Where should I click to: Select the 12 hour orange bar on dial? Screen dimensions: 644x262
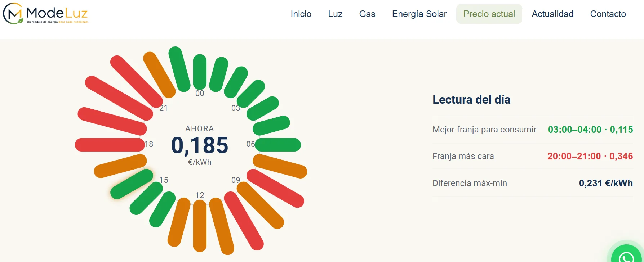(200, 226)
